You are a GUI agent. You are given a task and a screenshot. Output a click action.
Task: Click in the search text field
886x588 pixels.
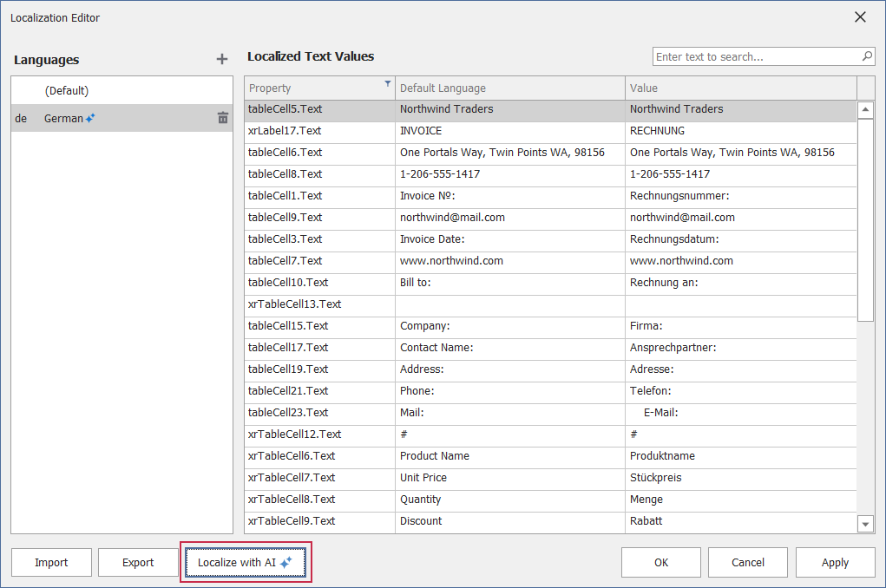tap(755, 56)
